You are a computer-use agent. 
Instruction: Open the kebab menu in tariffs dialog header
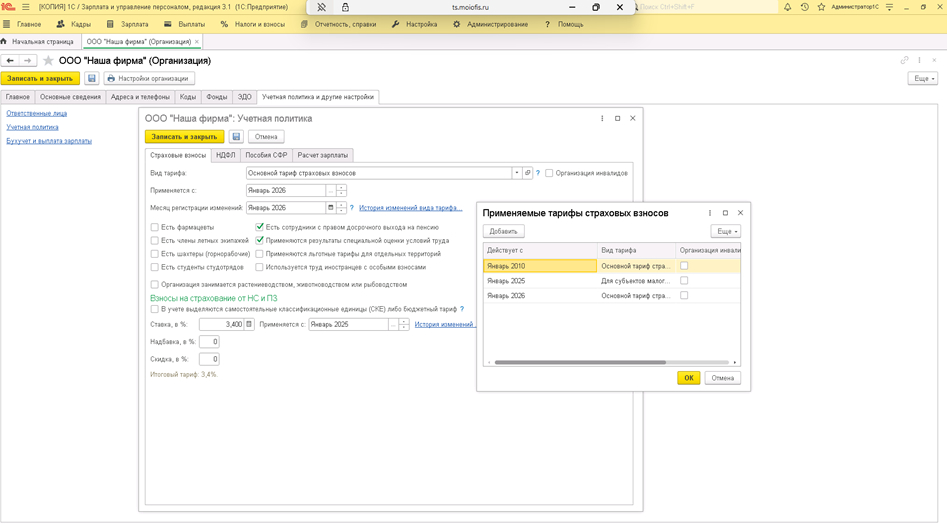tap(710, 213)
